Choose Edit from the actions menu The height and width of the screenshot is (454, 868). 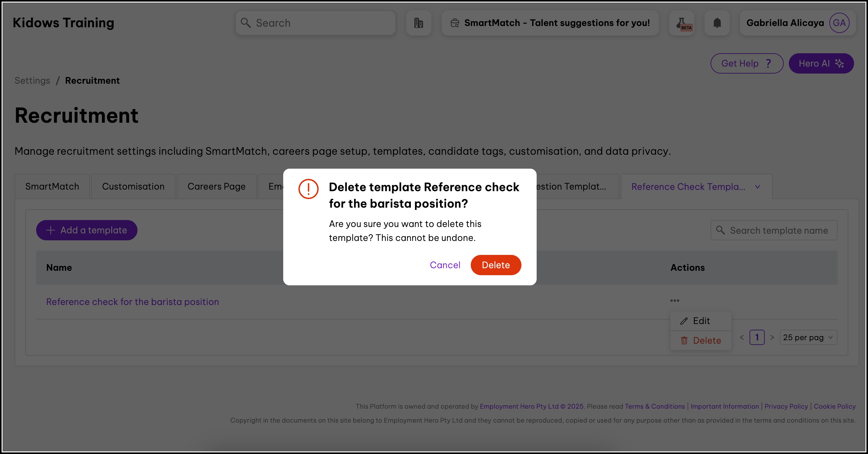(701, 321)
